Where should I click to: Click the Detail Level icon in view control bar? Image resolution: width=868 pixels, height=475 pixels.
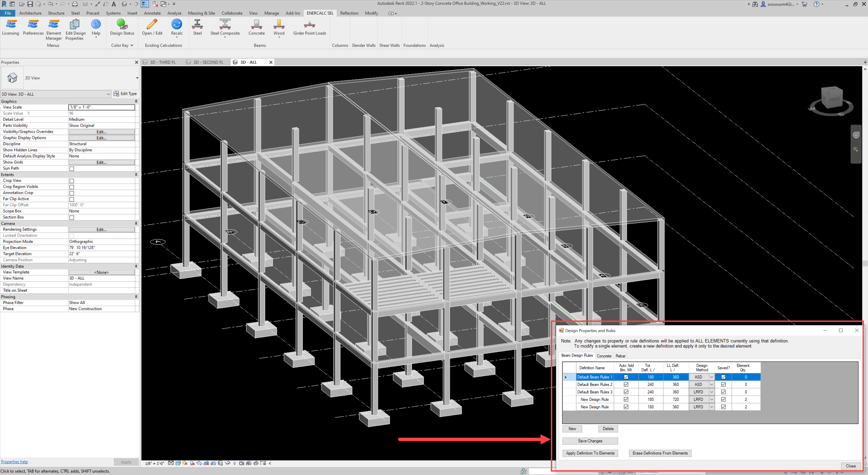click(x=171, y=463)
